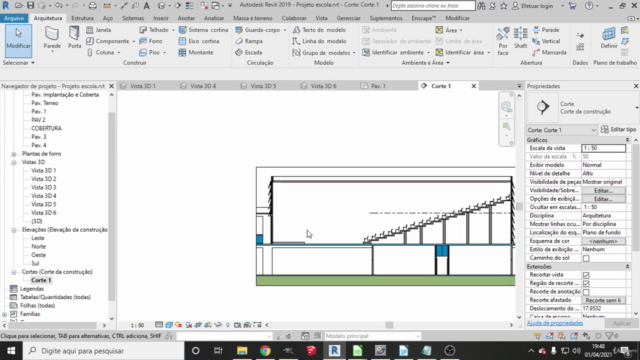Image resolution: width=640 pixels, height=360 pixels.
Task: Select the Shaft opening tool
Action: (x=520, y=38)
